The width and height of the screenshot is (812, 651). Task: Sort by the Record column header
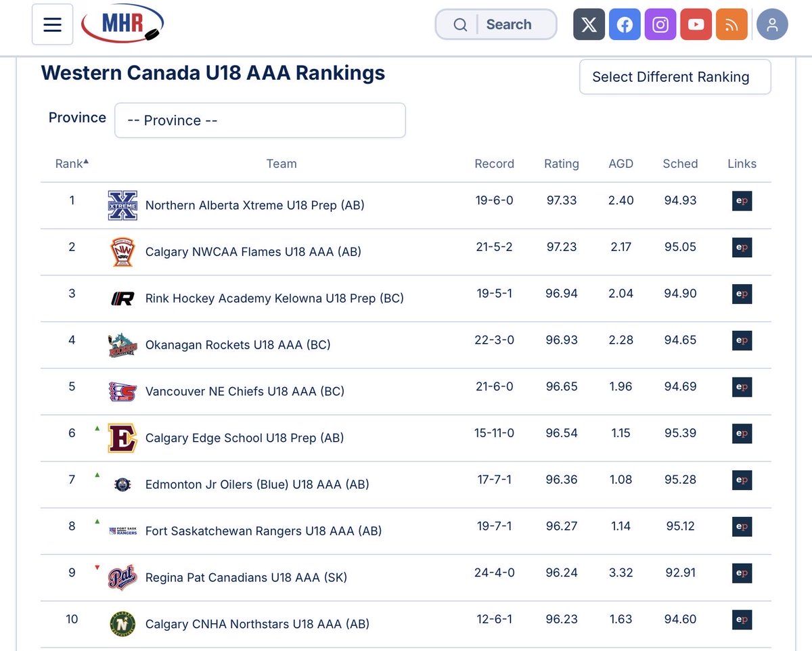(x=494, y=164)
